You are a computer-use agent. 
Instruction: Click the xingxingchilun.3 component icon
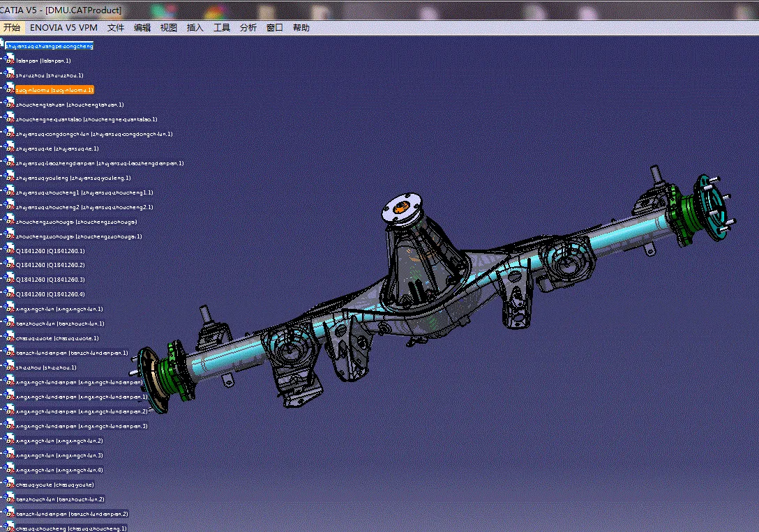[x=10, y=454]
